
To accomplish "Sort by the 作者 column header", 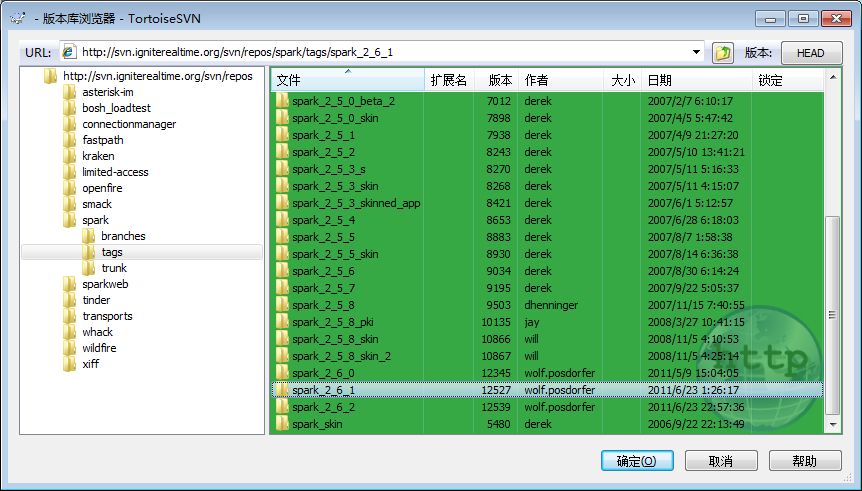I will pyautogui.click(x=561, y=80).
